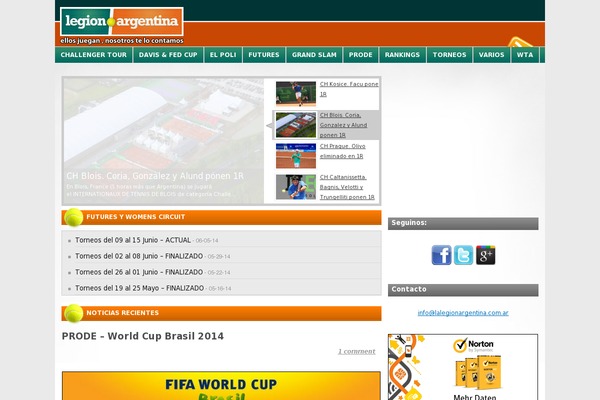The height and width of the screenshot is (400, 600).
Task: Click the CH Blois aerial courts thumbnail
Action: pyautogui.click(x=296, y=125)
